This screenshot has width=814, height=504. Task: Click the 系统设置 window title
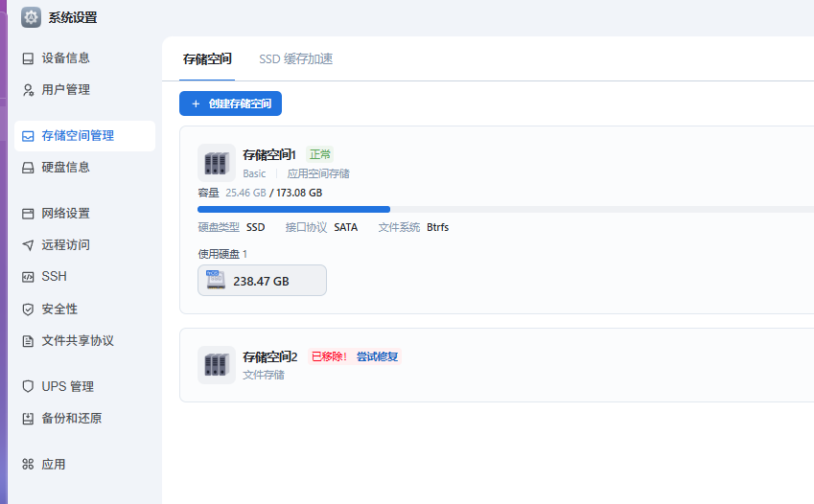73,17
